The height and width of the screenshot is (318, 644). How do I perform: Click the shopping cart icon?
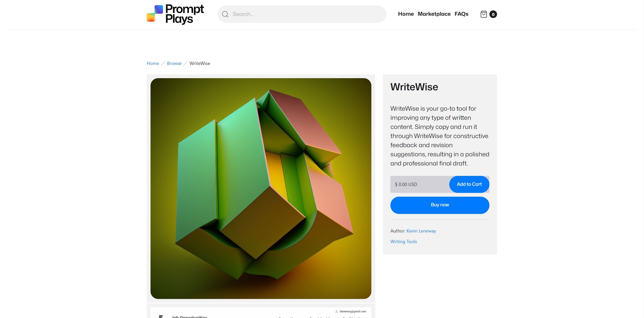point(483,14)
